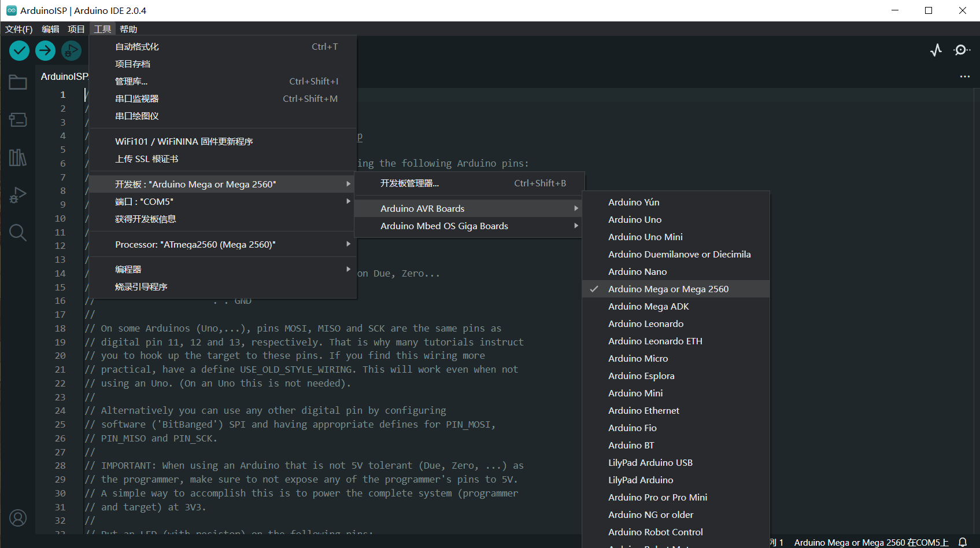Choose 上传 SSL 根证书 entry

click(223, 159)
